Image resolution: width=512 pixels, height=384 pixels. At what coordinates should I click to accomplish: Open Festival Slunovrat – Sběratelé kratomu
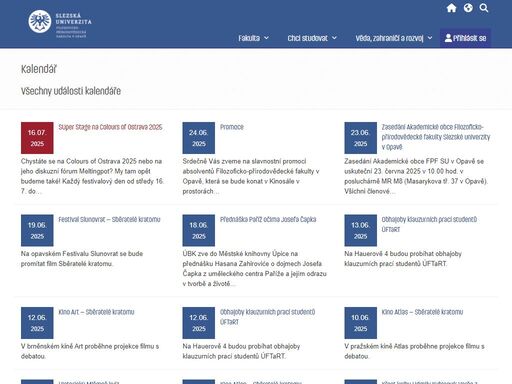click(x=109, y=219)
